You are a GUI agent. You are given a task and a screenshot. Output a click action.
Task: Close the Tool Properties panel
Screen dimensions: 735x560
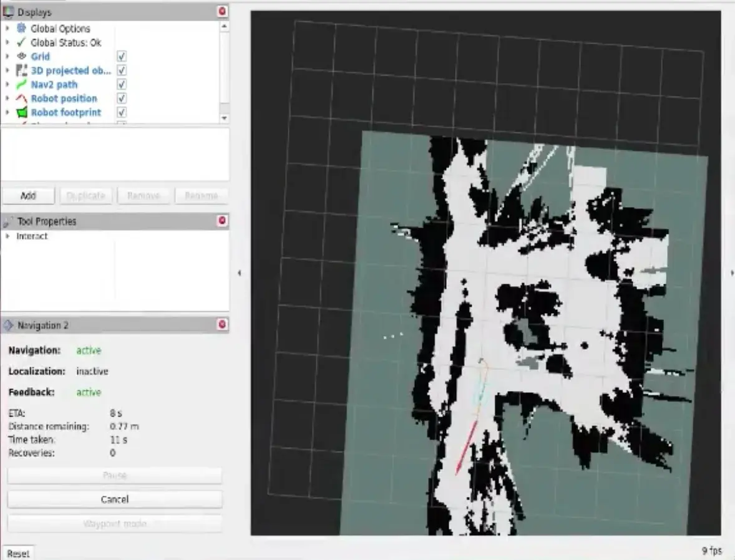pos(223,221)
